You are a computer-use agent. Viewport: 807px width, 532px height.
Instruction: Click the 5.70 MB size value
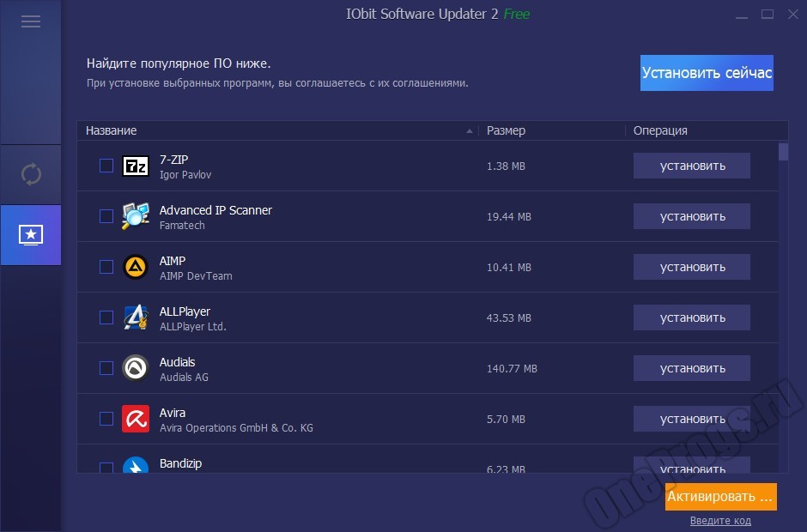(506, 420)
